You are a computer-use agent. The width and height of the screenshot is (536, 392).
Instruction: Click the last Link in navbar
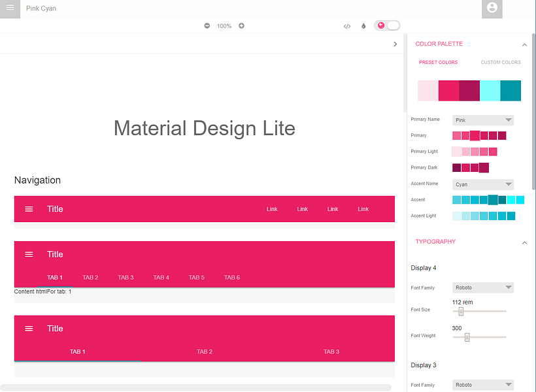click(363, 209)
